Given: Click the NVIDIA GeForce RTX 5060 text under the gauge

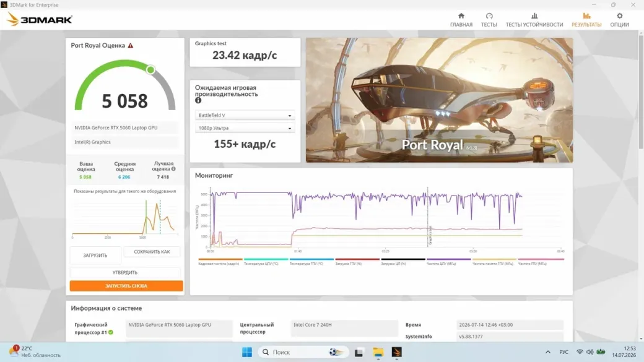Looking at the screenshot, I should (116, 127).
